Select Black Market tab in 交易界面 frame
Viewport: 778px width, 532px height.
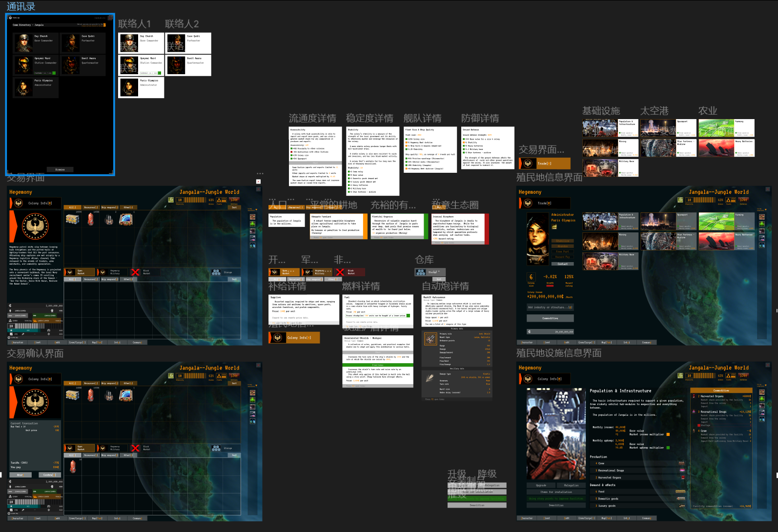[145, 272]
